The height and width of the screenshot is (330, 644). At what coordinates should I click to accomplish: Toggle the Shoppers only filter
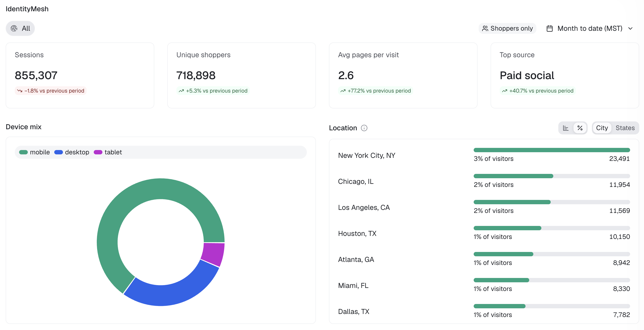[507, 28]
